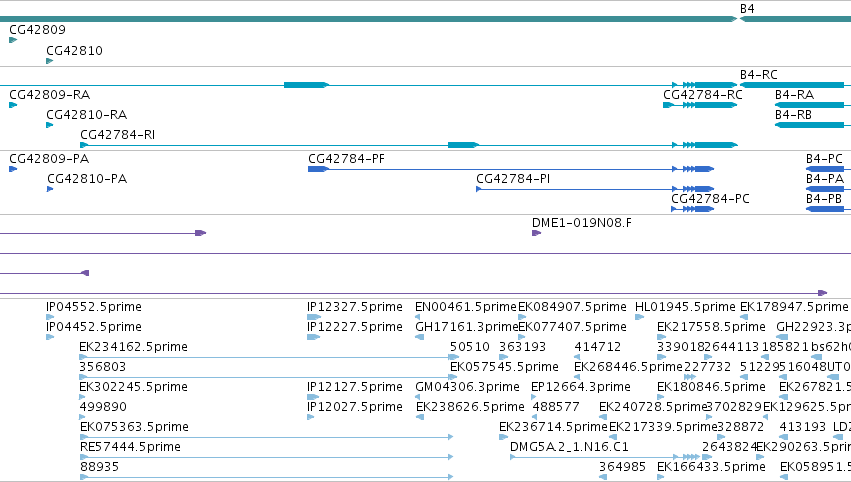Click EST EK217558.5prime
This screenshot has width=851, height=482.
coord(711,327)
